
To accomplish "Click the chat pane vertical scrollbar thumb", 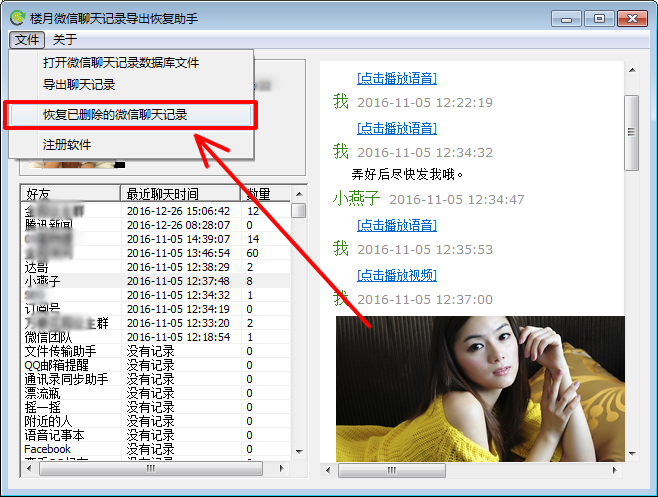I will [x=632, y=133].
